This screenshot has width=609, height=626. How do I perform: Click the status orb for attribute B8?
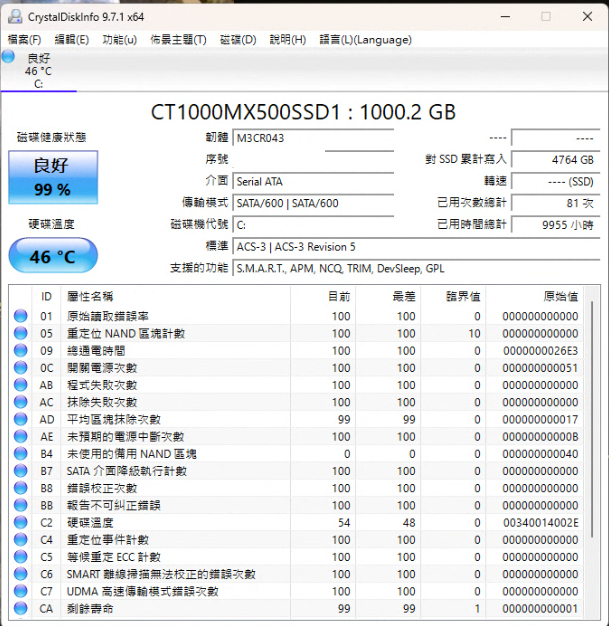click(x=20, y=488)
